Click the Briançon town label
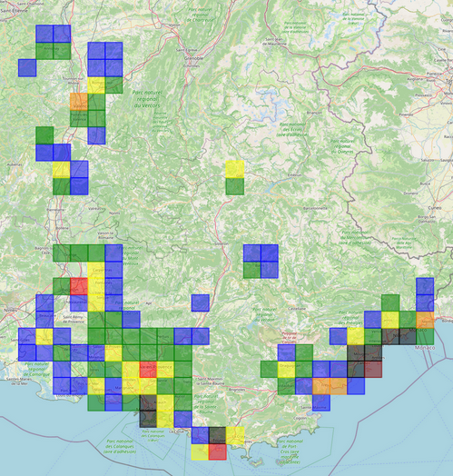This screenshot has height=476, width=453. pos(314,113)
